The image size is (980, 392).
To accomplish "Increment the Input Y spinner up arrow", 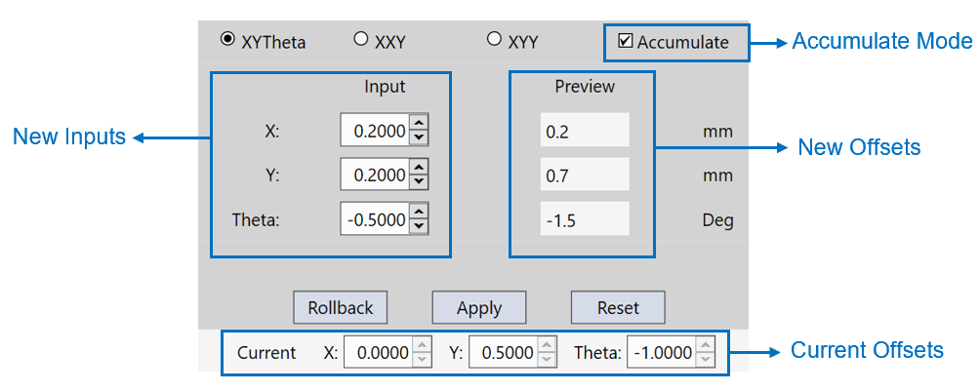I will (x=419, y=168).
